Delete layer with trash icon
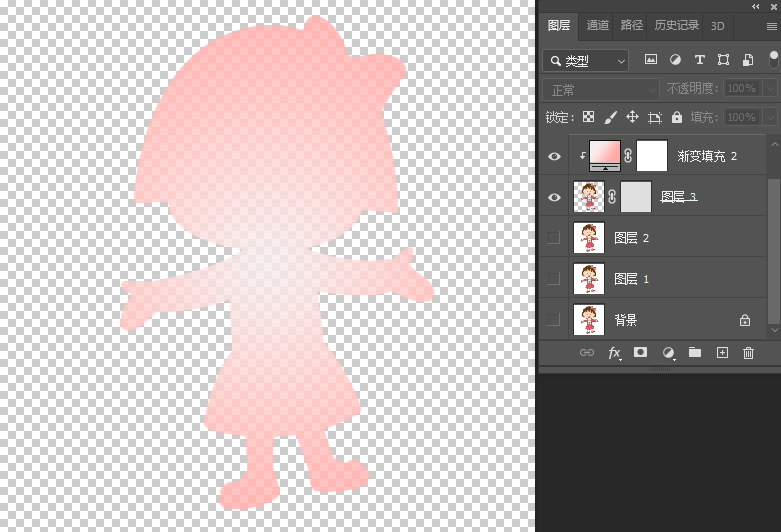Image resolution: width=781 pixels, height=532 pixels. 748,353
